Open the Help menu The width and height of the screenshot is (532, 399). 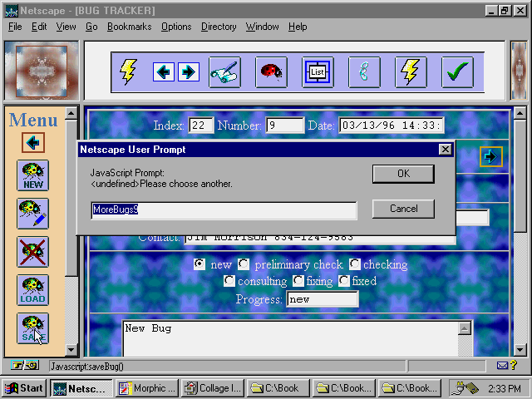pyautogui.click(x=298, y=27)
